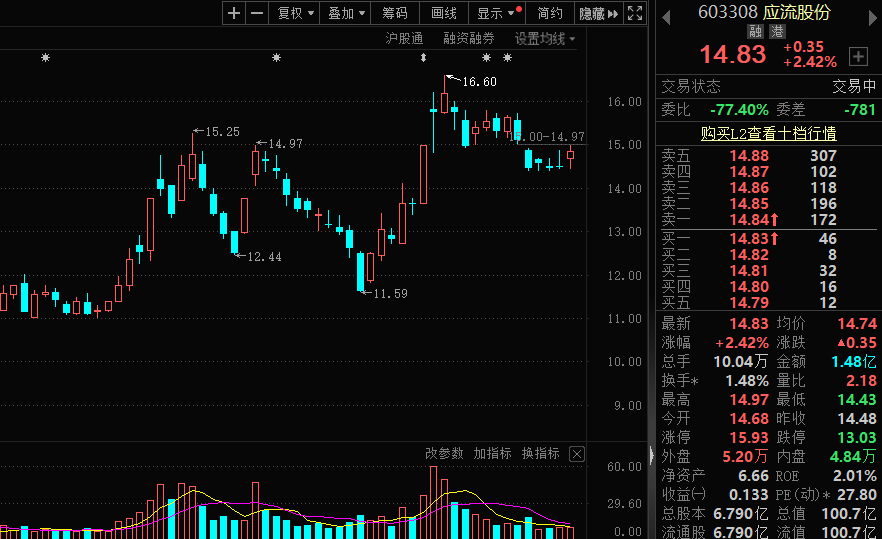
Task: Open the 沪股通 tab
Action: 404,39
